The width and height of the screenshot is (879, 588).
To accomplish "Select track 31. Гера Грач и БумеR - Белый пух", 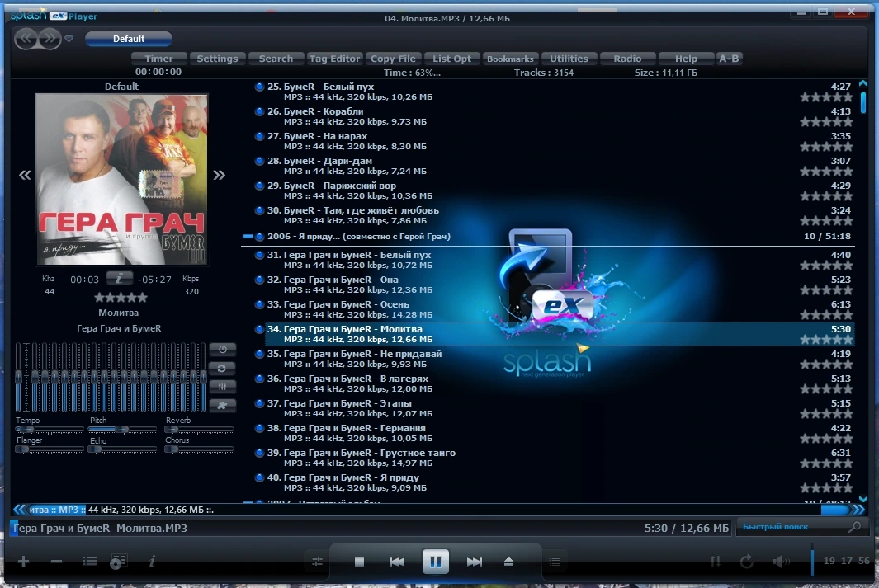I will pyautogui.click(x=553, y=259).
